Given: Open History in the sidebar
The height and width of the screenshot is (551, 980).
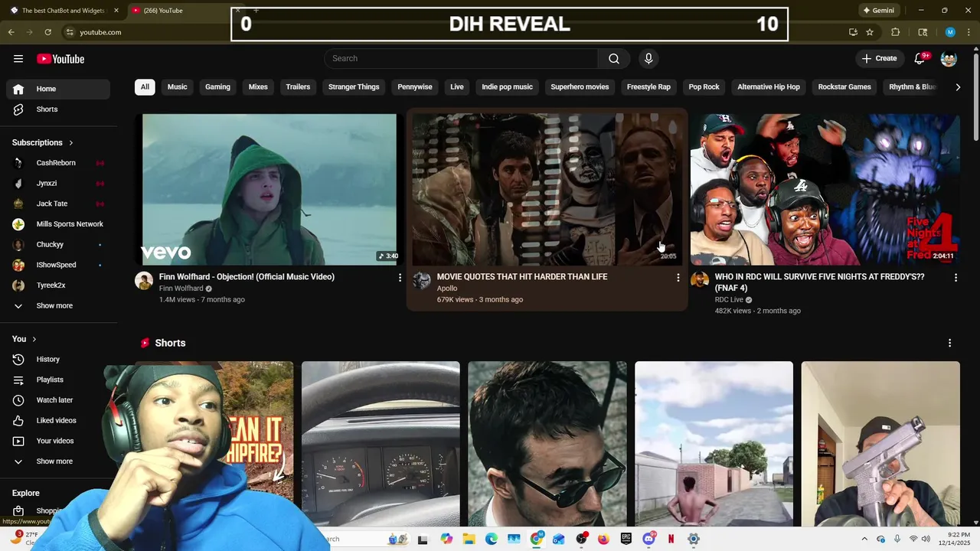Looking at the screenshot, I should click(x=58, y=359).
